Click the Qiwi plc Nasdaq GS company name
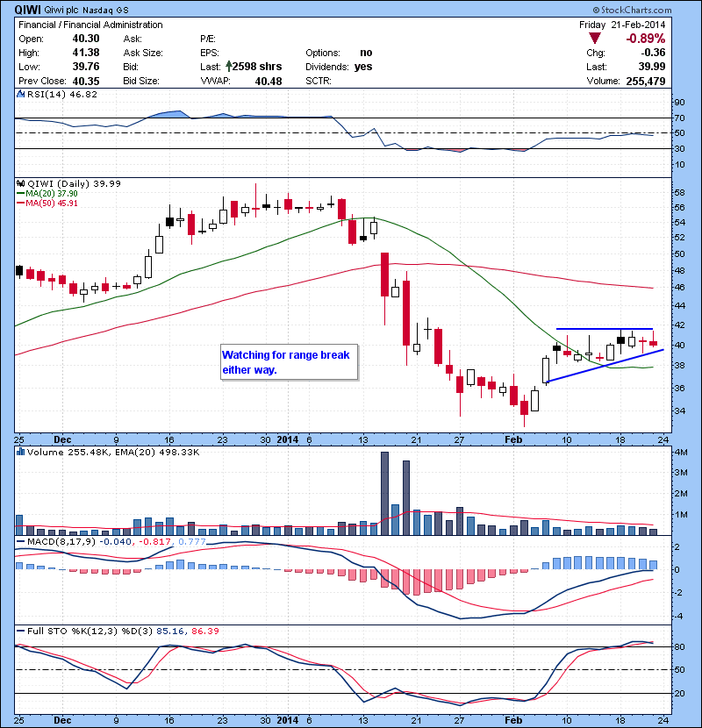This screenshot has height=728, width=702. pyautogui.click(x=86, y=10)
